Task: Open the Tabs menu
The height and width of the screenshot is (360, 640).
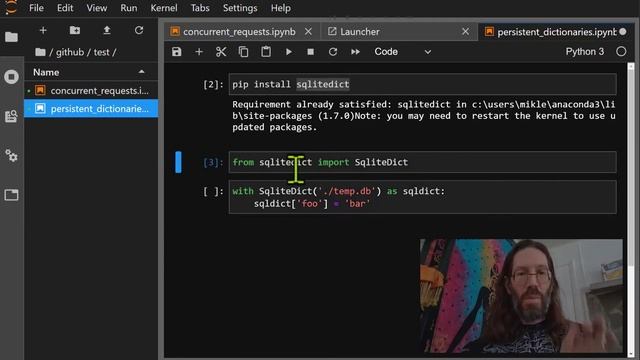Action: pos(200,8)
